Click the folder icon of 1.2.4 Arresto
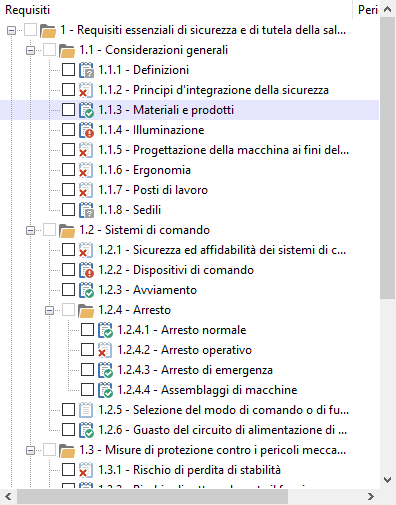This screenshot has height=505, width=396. [86, 310]
